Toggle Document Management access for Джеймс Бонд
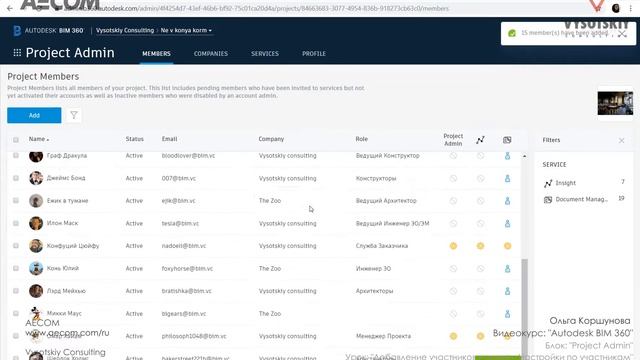The image size is (640, 360). point(507,178)
